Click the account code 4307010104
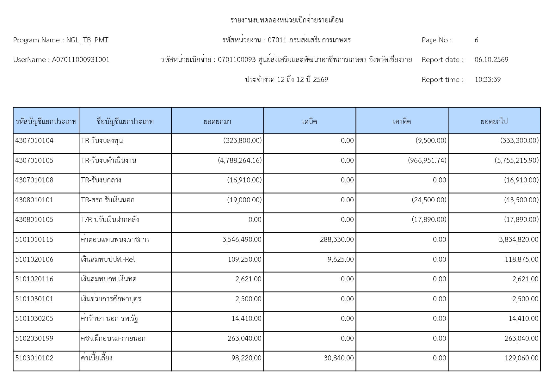Viewport: 555px width, 392px height. pos(34,141)
